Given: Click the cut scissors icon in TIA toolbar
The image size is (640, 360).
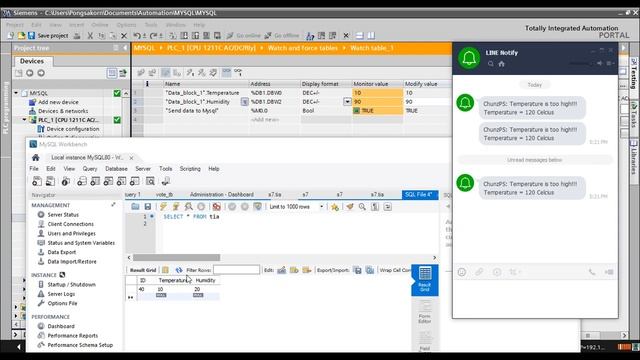Looking at the screenshot, I should pos(90,36).
